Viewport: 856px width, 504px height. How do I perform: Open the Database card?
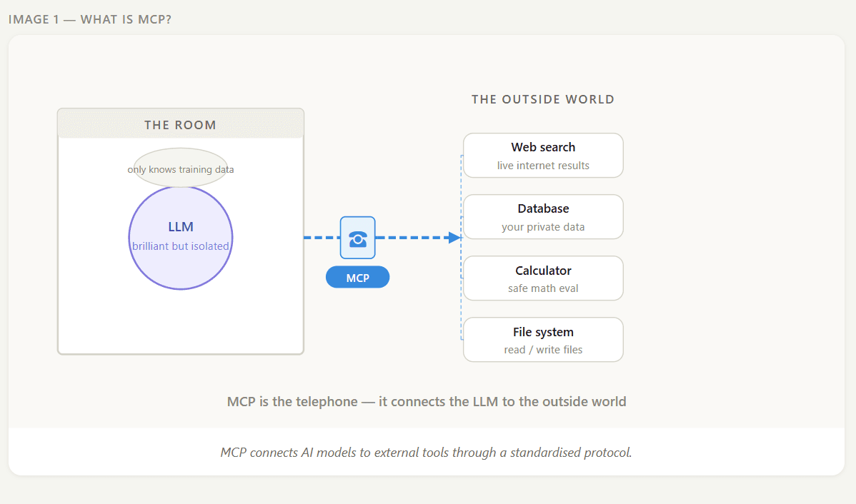(x=543, y=216)
